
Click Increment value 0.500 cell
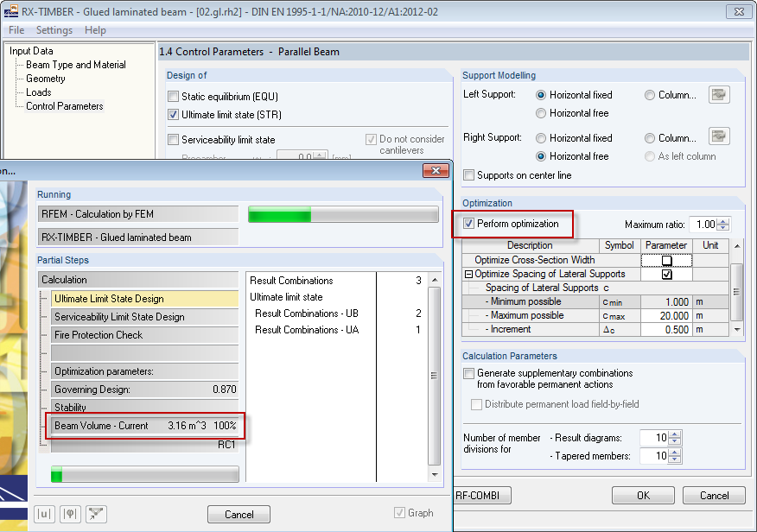667,329
